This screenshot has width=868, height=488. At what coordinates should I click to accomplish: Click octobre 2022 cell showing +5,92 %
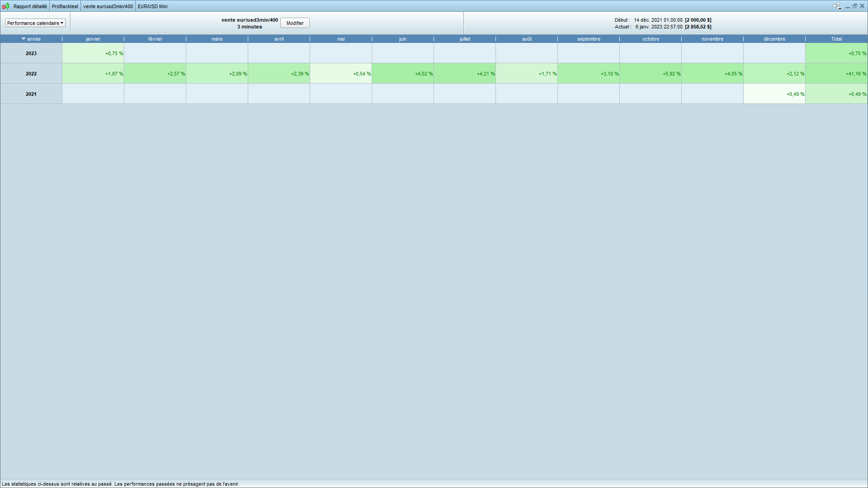tap(651, 74)
